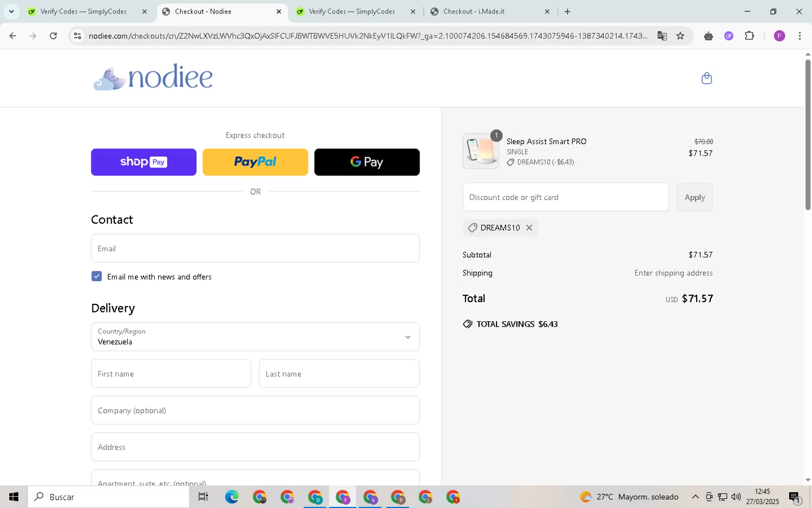Screen dimensions: 812x508
Task: Focus the Company (optional) field
Action: pyautogui.click(x=255, y=411)
